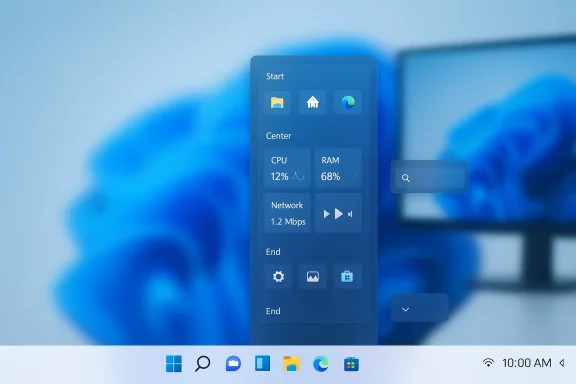Click the Wi-Fi icon in system tray
Viewport: 576px width, 384px height.
coord(488,363)
